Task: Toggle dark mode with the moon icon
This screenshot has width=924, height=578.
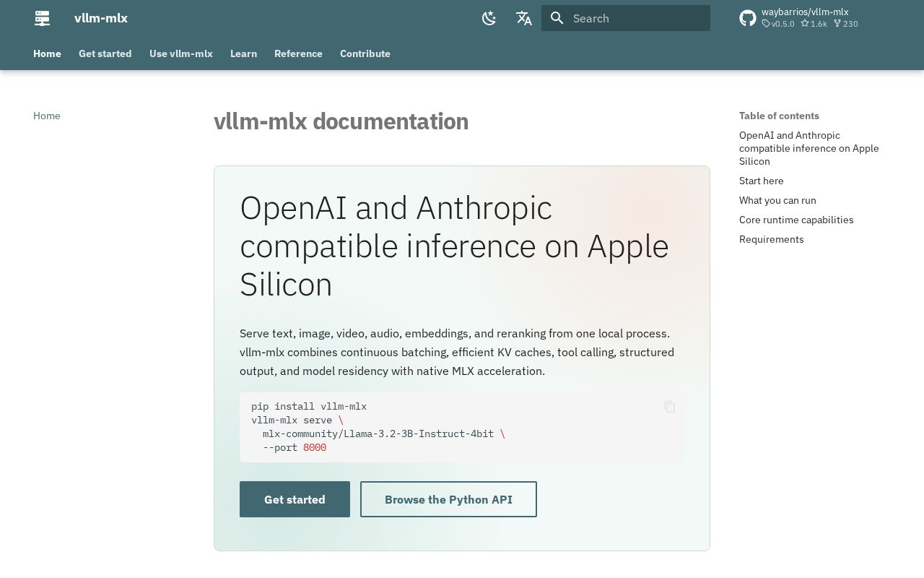Action: click(489, 18)
